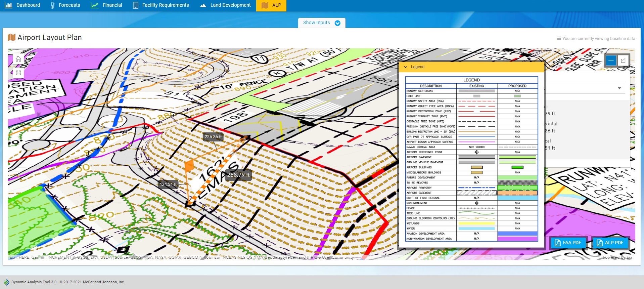The image size is (644, 289).
Task: Click the Dashboard bar chart icon
Action: pyautogui.click(x=8, y=5)
